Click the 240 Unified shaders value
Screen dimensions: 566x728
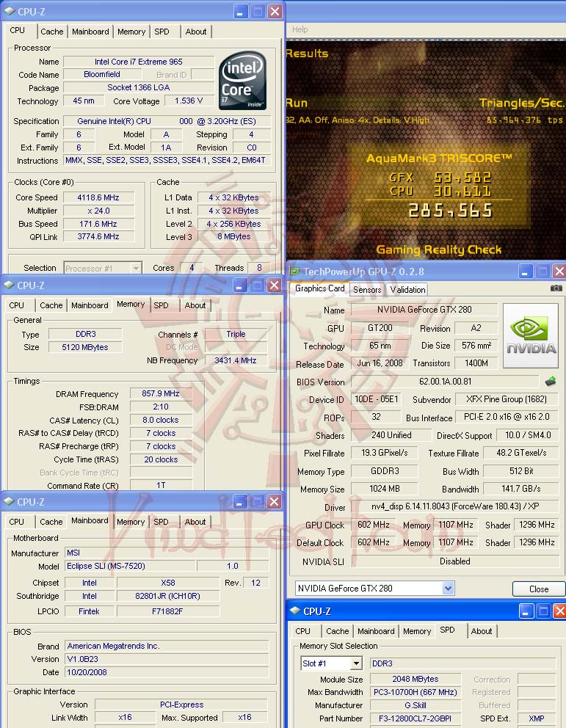click(391, 435)
